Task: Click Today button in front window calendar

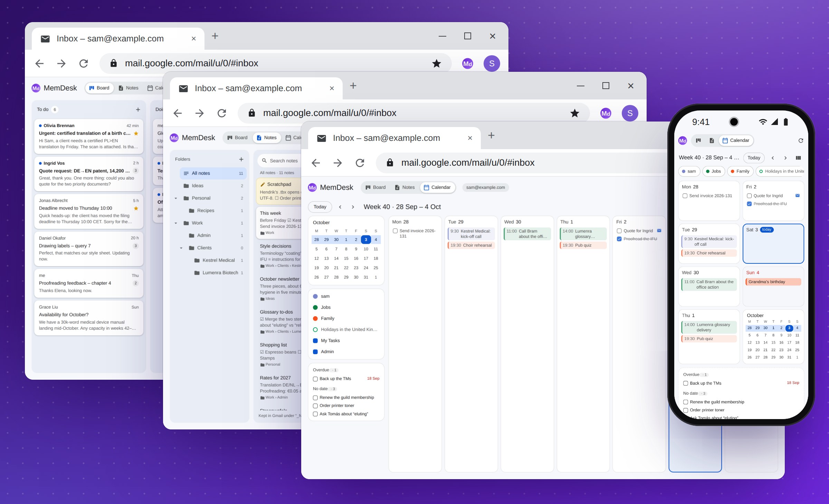Action: coord(320,207)
